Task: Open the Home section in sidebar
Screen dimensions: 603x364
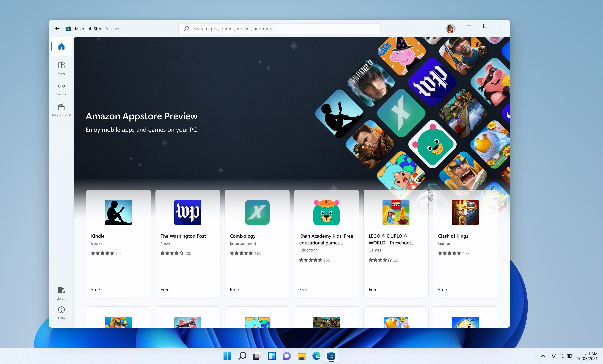Action: [61, 47]
